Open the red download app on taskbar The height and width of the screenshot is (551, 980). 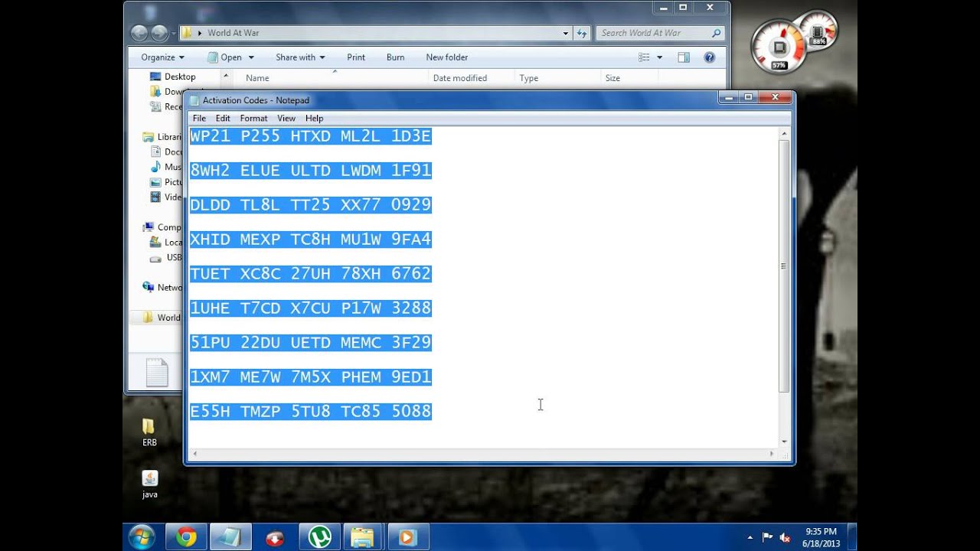click(274, 537)
